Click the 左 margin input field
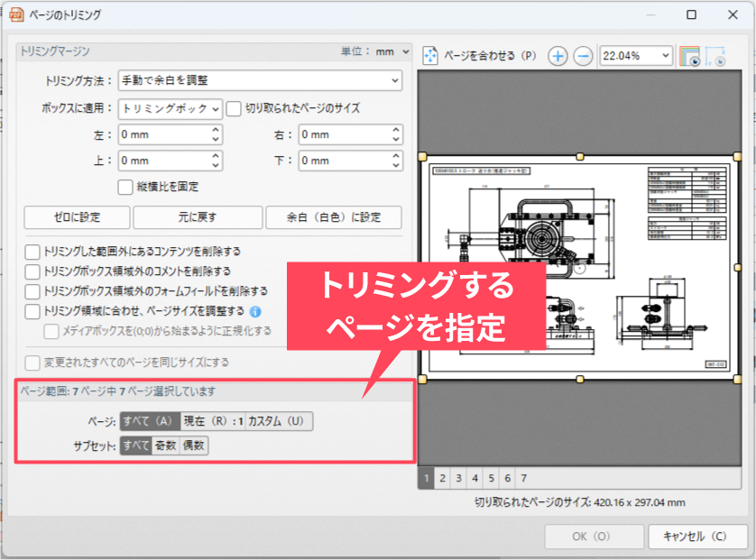Viewport: 756px width, 560px height. (162, 134)
